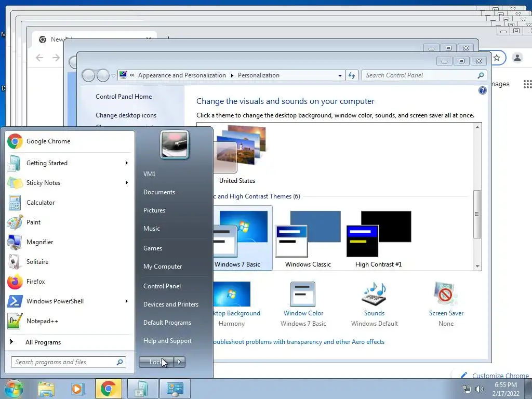Open Firefox from Start menu
532x399 pixels.
(x=70, y=281)
